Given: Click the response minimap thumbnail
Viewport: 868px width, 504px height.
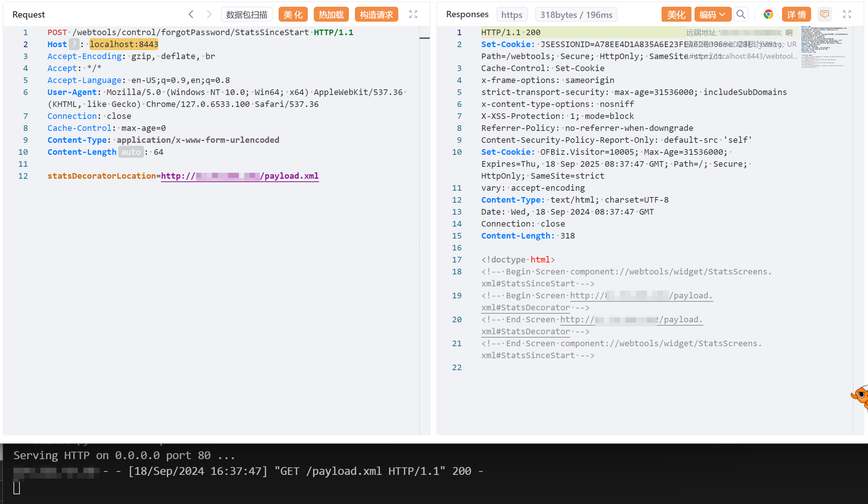Looking at the screenshot, I should (x=824, y=47).
